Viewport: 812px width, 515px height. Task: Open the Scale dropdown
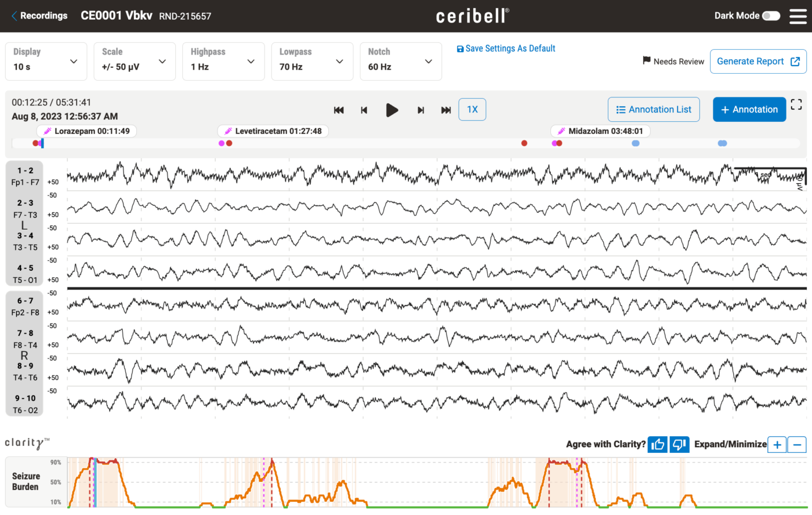click(135, 61)
